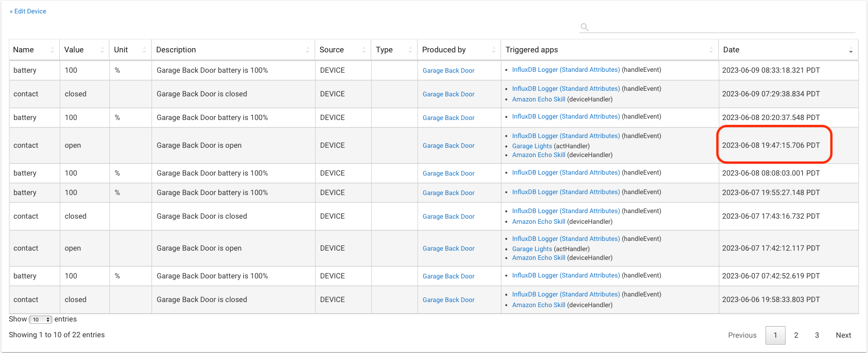The image size is (868, 353).
Task: Open Garage Lights app link
Action: [532, 146]
